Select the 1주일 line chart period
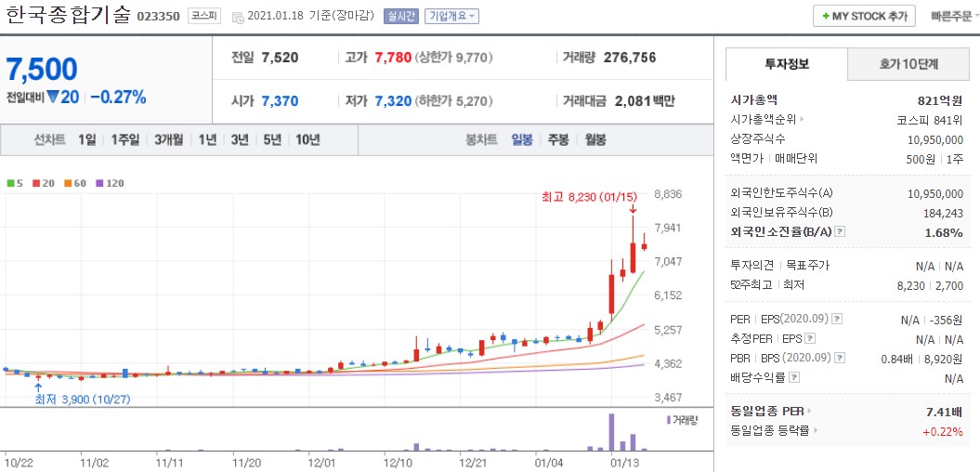 point(125,140)
